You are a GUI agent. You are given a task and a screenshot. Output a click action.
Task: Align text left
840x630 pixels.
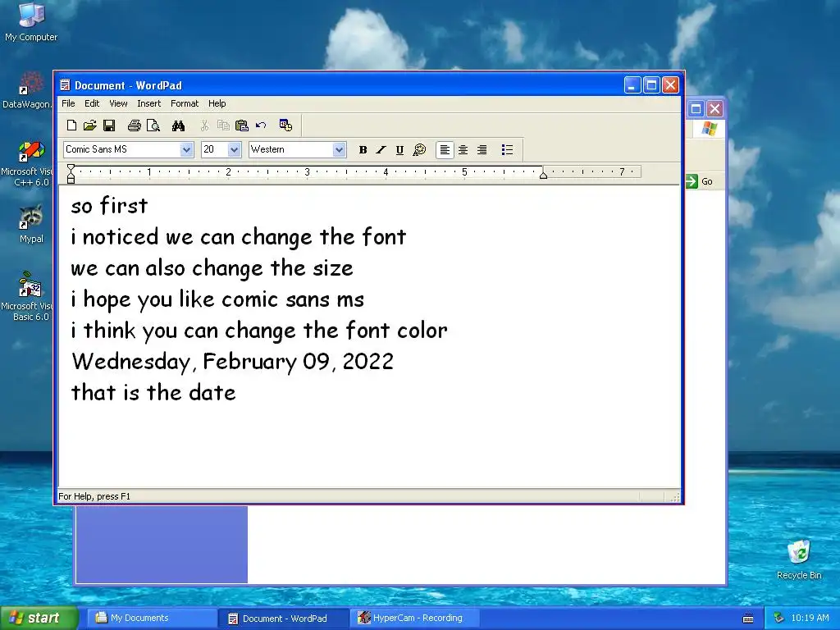(445, 150)
